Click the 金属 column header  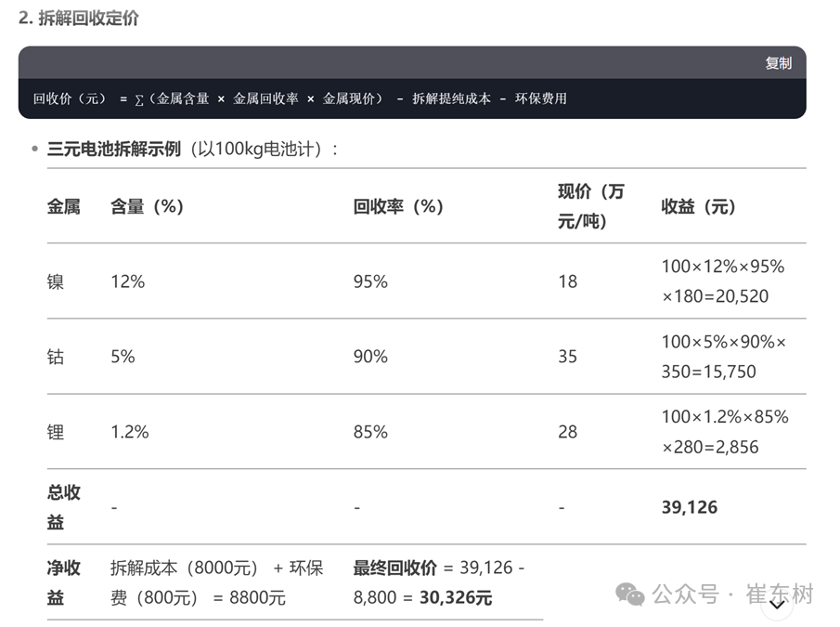coord(64,206)
